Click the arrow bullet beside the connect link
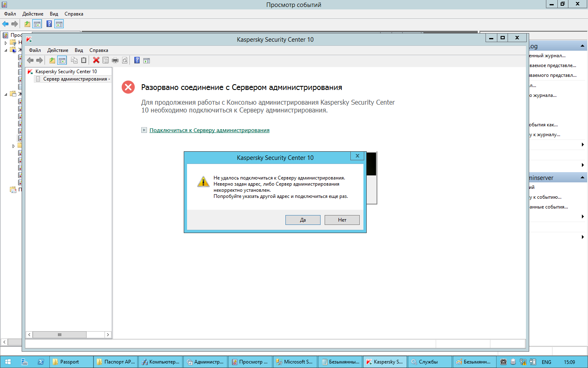 click(x=144, y=130)
